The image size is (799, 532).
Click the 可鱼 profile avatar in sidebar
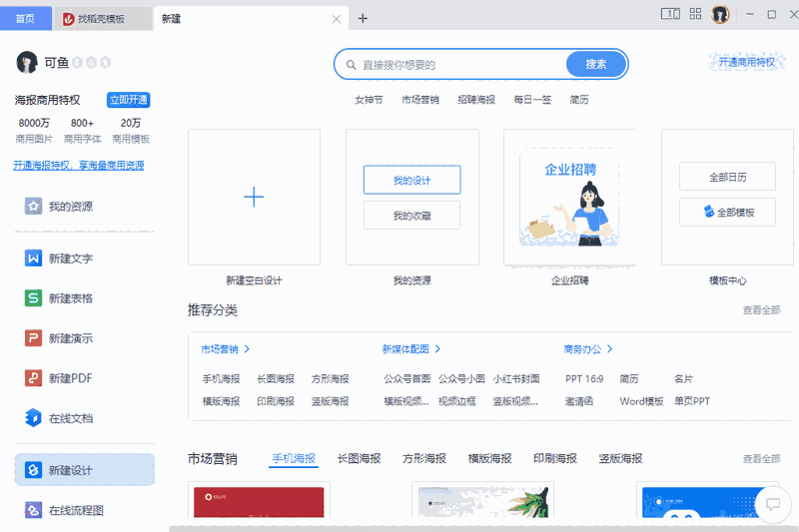click(x=27, y=63)
